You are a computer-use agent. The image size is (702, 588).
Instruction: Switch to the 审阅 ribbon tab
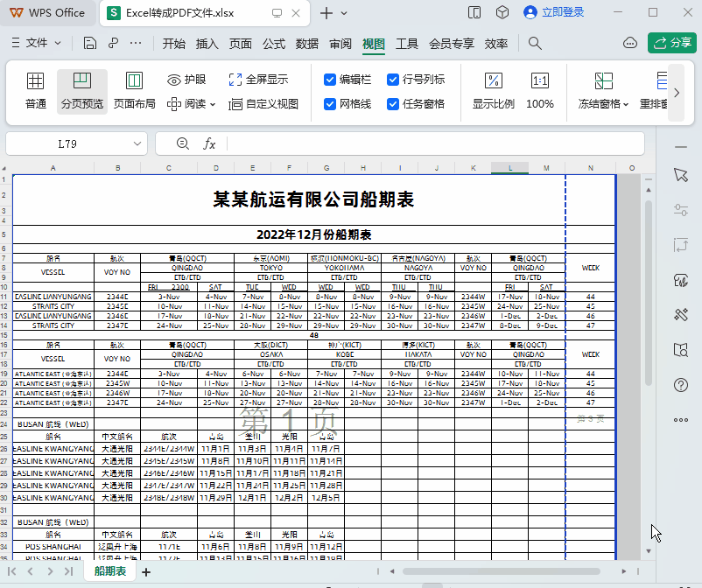tap(340, 44)
